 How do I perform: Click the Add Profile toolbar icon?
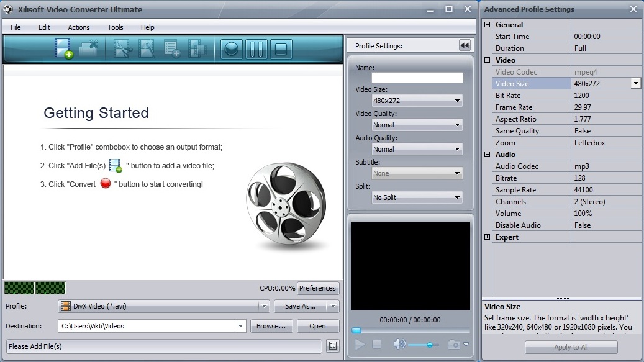(171, 49)
